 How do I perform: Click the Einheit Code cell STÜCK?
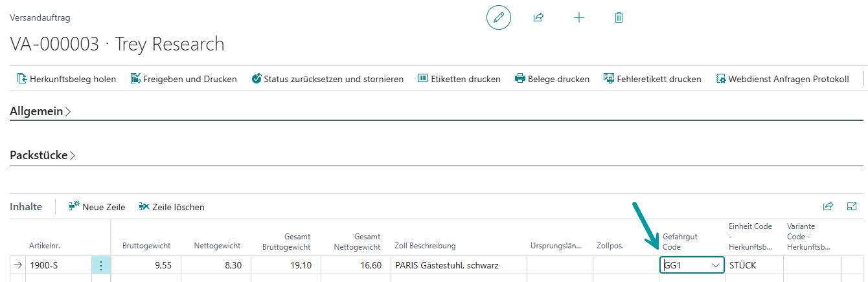(754, 265)
